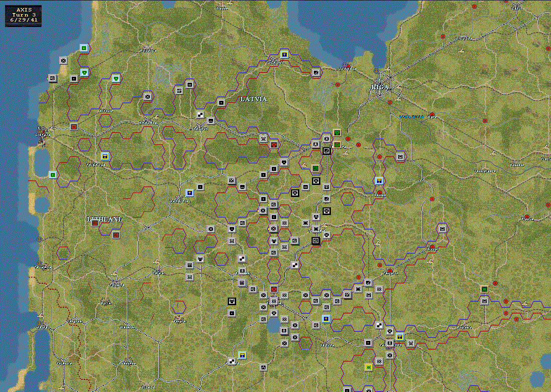The width and height of the screenshot is (551, 392).
Task: Select the green unit on coast beside the lagoon
Action: [52, 174]
